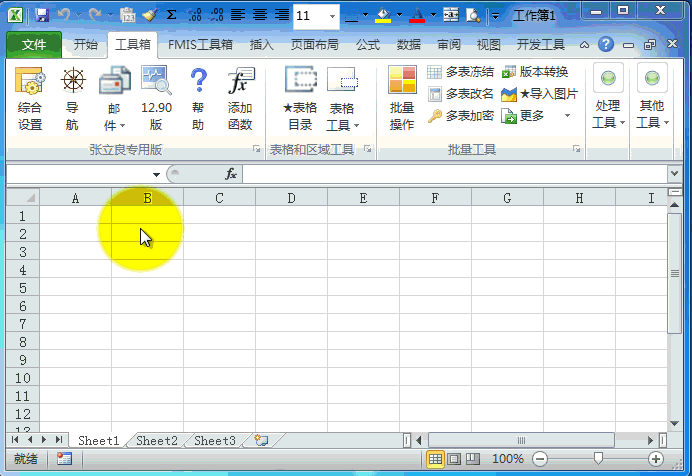
Task: Click the save icon in quick access toolbar
Action: pos(41,15)
